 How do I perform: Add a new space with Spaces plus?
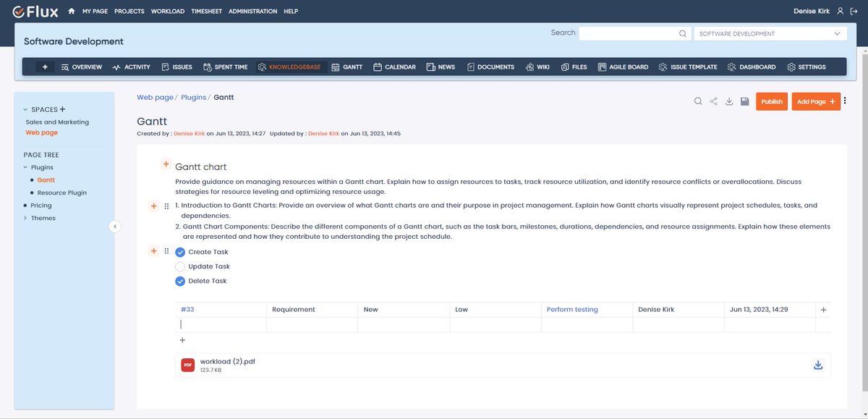[62, 109]
